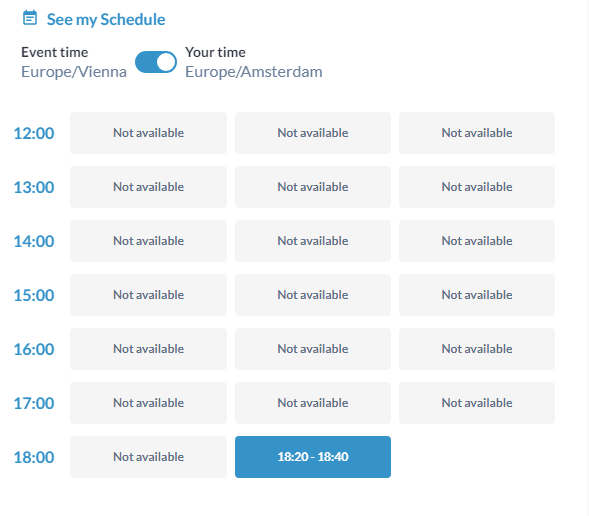
Task: Select the 18:00 hour label
Action: click(34, 457)
